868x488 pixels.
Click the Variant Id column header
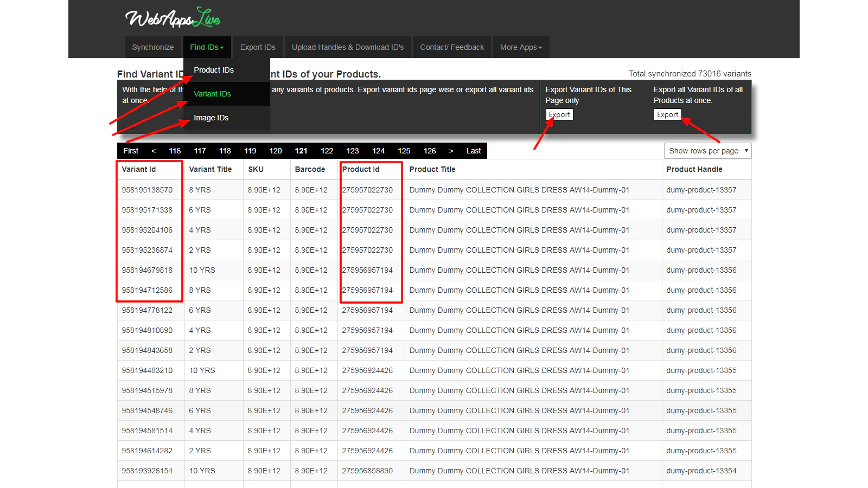click(139, 169)
